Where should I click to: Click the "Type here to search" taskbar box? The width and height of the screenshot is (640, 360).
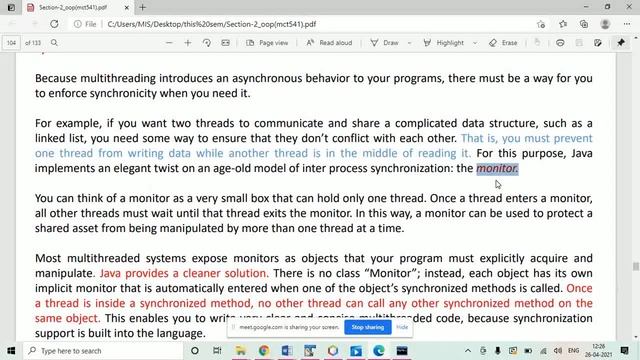pos(104,351)
